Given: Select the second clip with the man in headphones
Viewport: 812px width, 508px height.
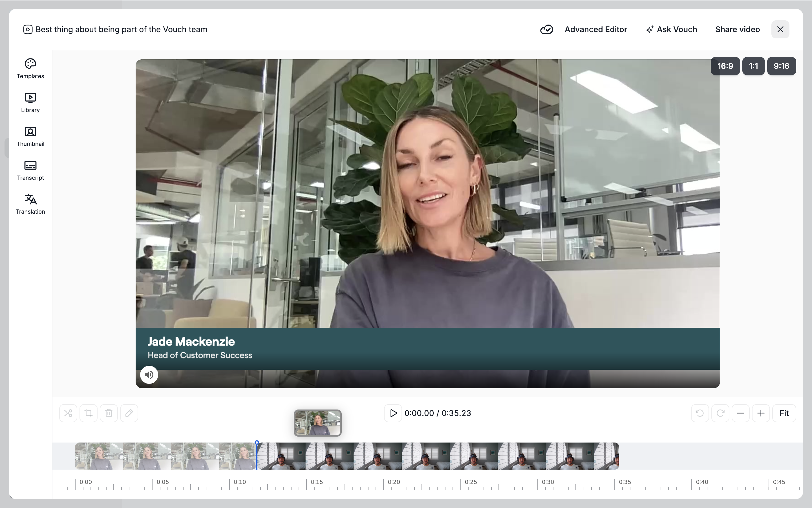Looking at the screenshot, I should [438, 456].
